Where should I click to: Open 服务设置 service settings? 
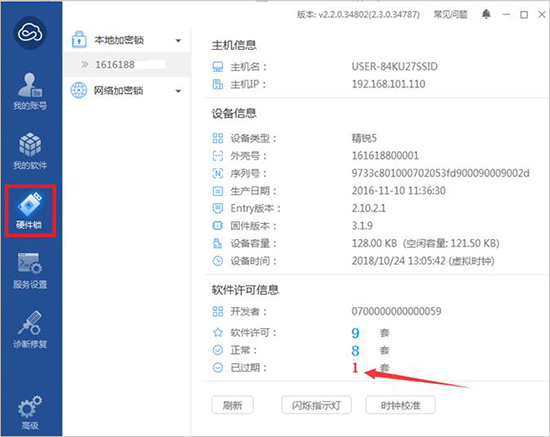point(30,270)
